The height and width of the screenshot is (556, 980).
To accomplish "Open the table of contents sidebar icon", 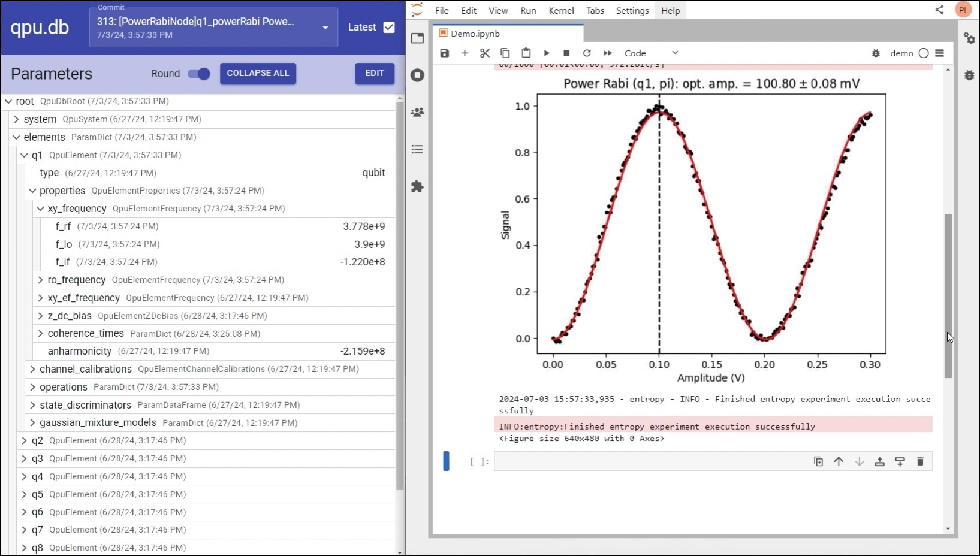I will (x=418, y=149).
